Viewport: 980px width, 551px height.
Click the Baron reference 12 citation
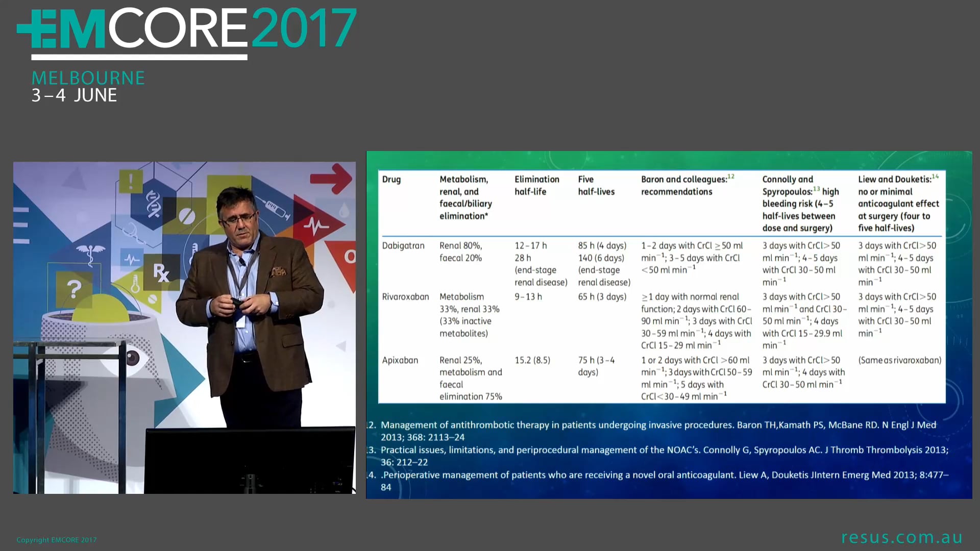(x=684, y=179)
